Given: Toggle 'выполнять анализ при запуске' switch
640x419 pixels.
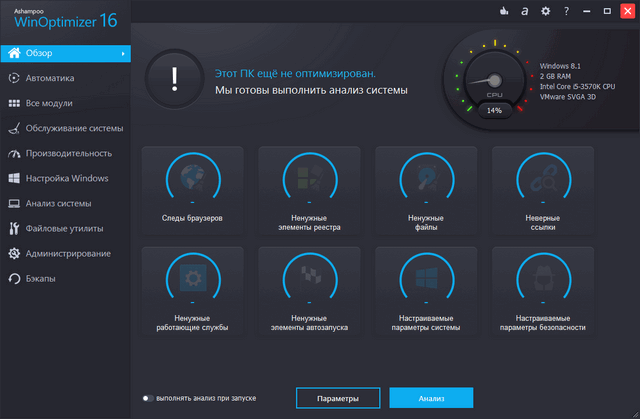Looking at the screenshot, I should tap(147, 398).
